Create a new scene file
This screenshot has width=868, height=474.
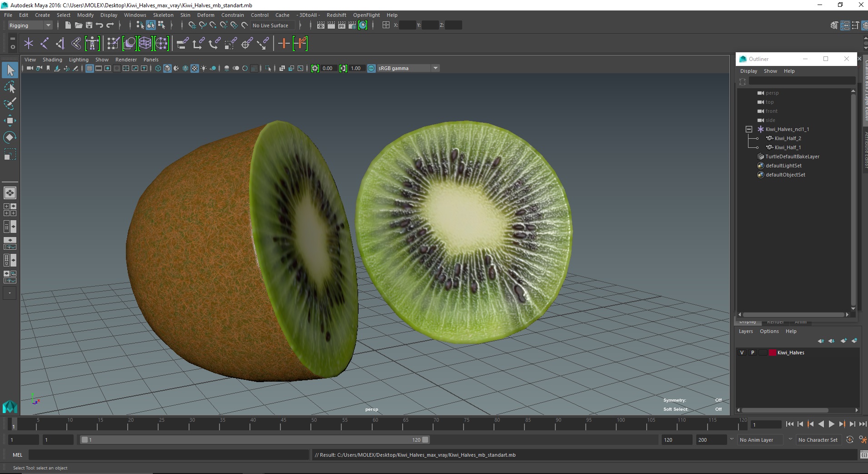pos(68,25)
